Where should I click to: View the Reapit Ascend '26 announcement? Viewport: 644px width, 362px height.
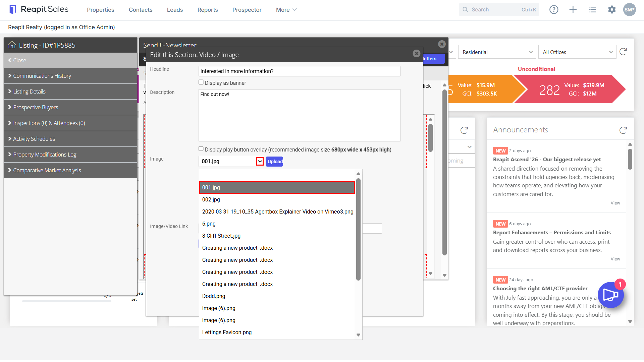coord(615,203)
